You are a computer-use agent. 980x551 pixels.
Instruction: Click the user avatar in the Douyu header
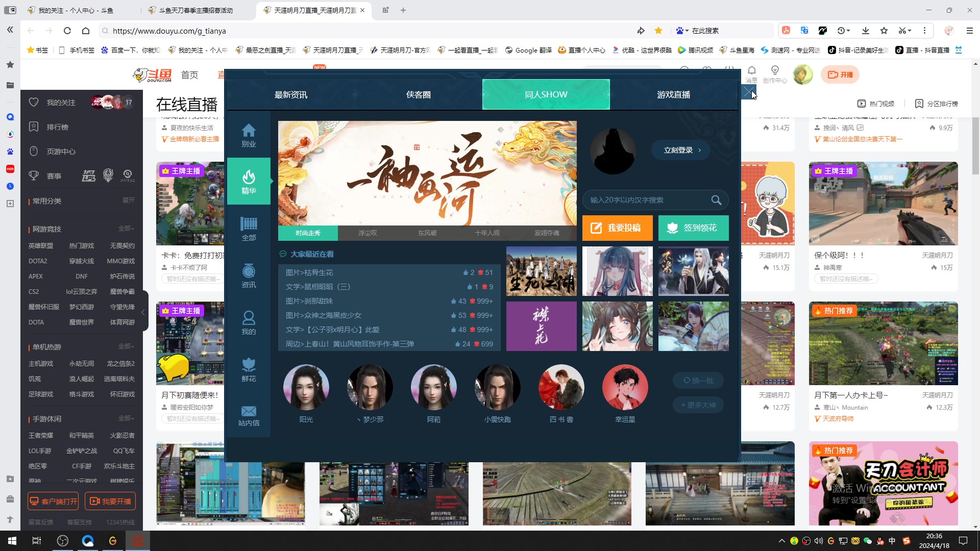point(803,74)
